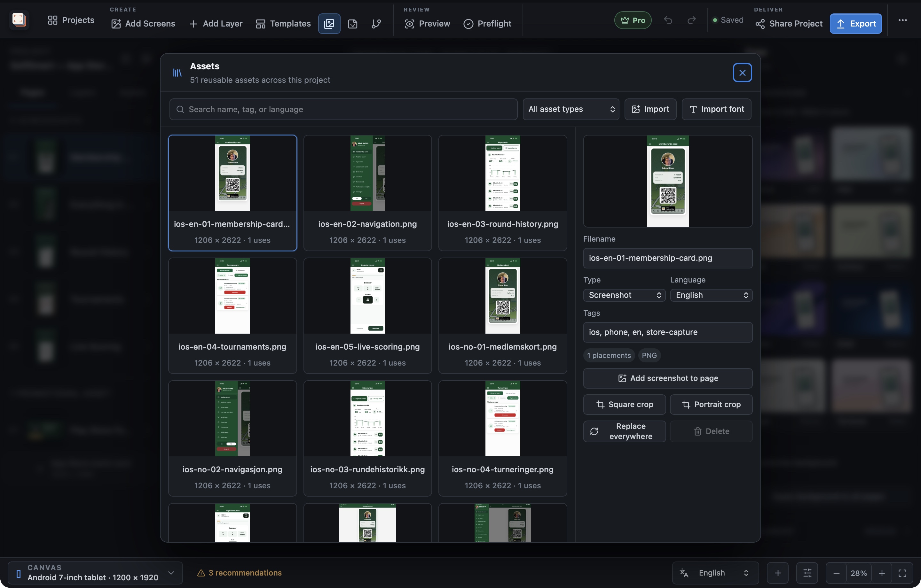Zoom in with the plus icon beside 28%
This screenshot has width=921, height=588.
pyautogui.click(x=882, y=573)
